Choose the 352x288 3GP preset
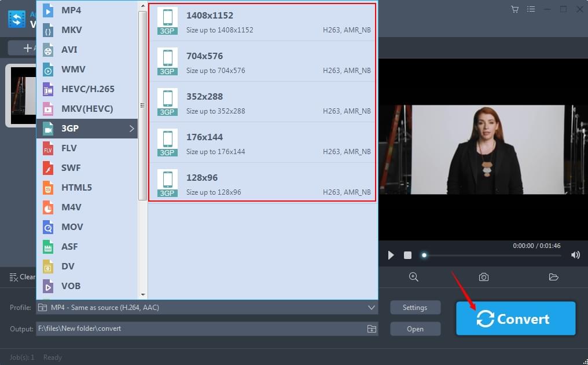This screenshot has height=365, width=588. click(262, 103)
